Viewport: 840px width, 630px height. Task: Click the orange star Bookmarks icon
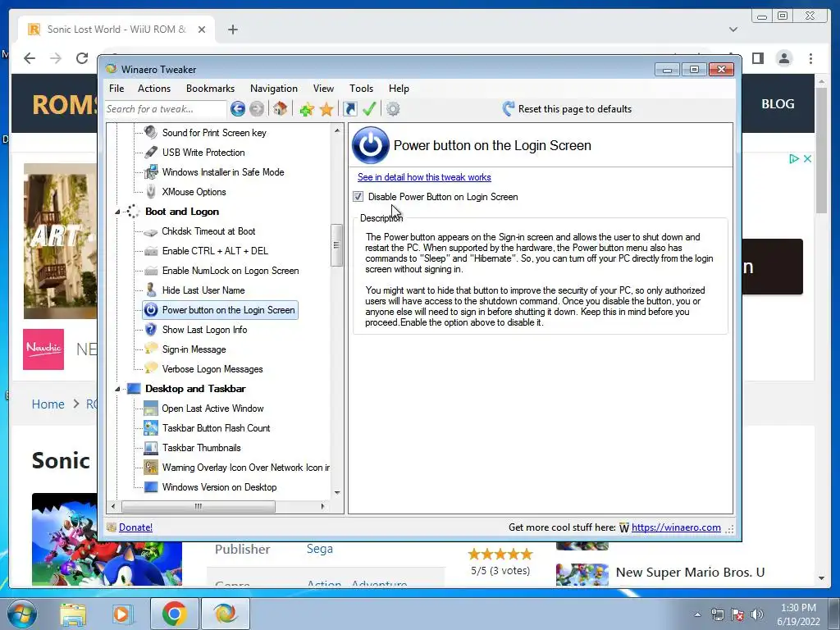326,109
